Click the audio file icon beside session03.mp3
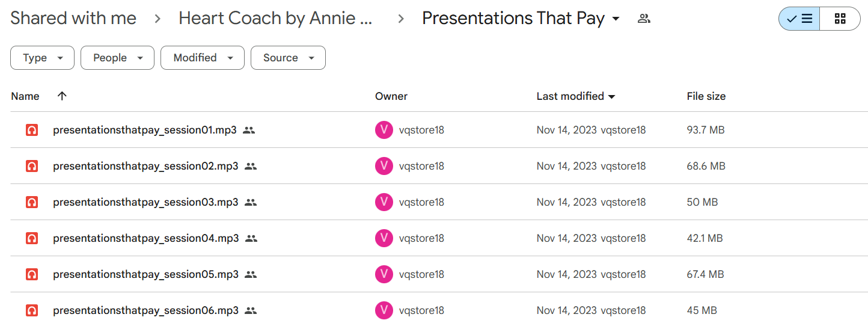Image resolution: width=868 pixels, height=326 pixels. 32,202
